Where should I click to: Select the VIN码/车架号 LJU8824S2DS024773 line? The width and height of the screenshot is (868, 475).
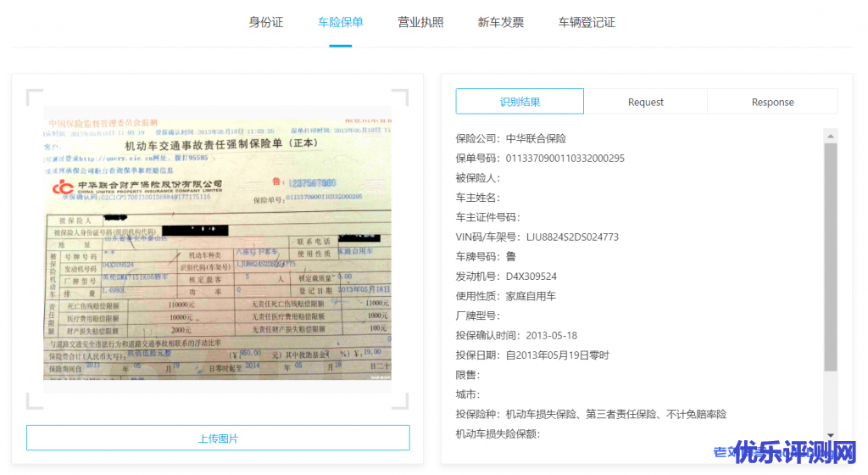tap(537, 237)
